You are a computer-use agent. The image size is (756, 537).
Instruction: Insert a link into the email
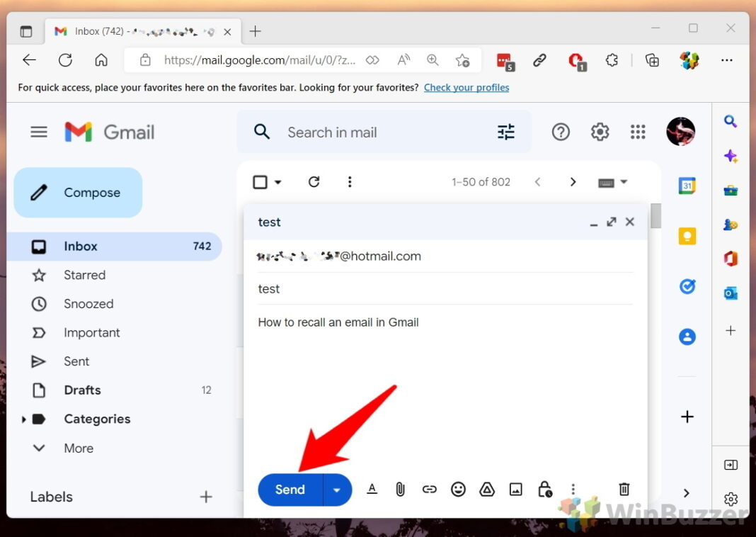pos(429,489)
